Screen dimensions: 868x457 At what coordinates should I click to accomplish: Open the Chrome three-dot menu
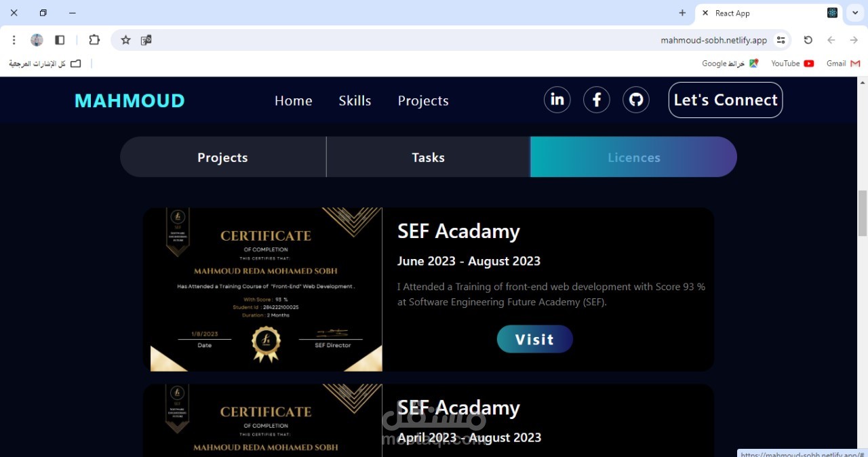tap(14, 40)
